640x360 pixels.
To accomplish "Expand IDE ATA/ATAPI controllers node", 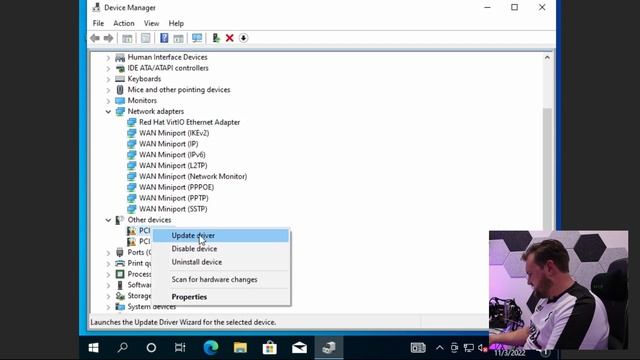I will tap(108, 69).
